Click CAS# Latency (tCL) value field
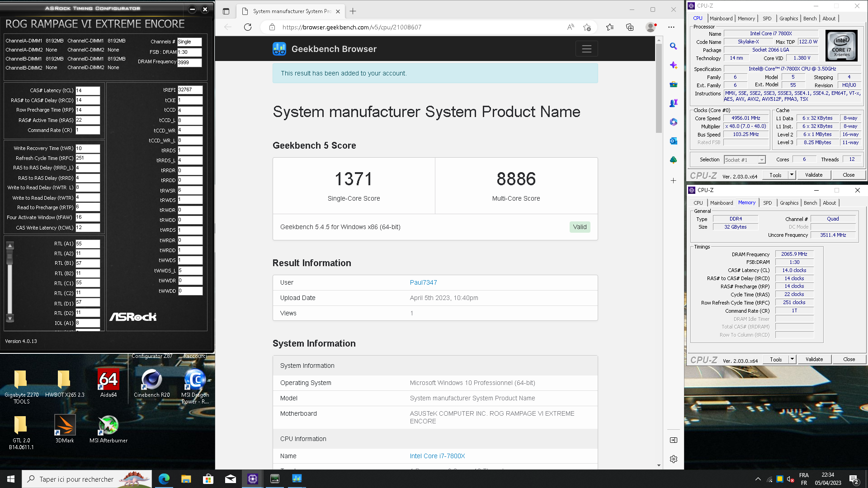Image resolution: width=868 pixels, height=488 pixels. click(x=88, y=90)
